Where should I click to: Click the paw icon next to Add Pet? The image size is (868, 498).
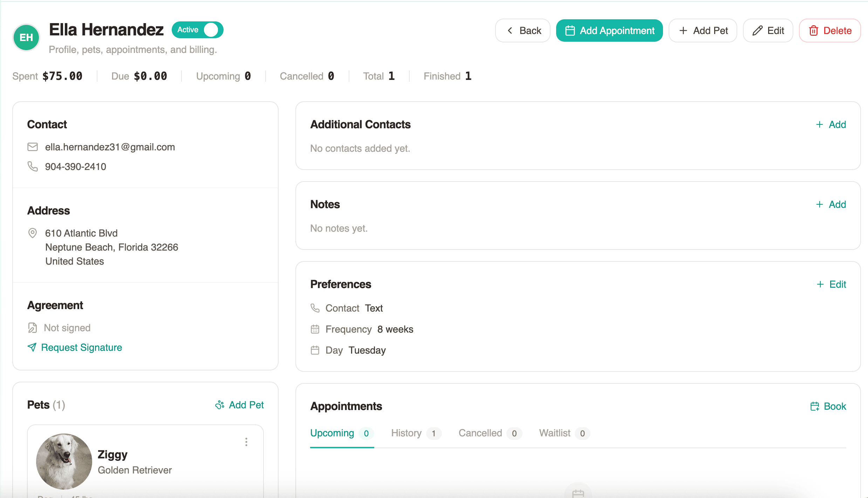tap(220, 405)
